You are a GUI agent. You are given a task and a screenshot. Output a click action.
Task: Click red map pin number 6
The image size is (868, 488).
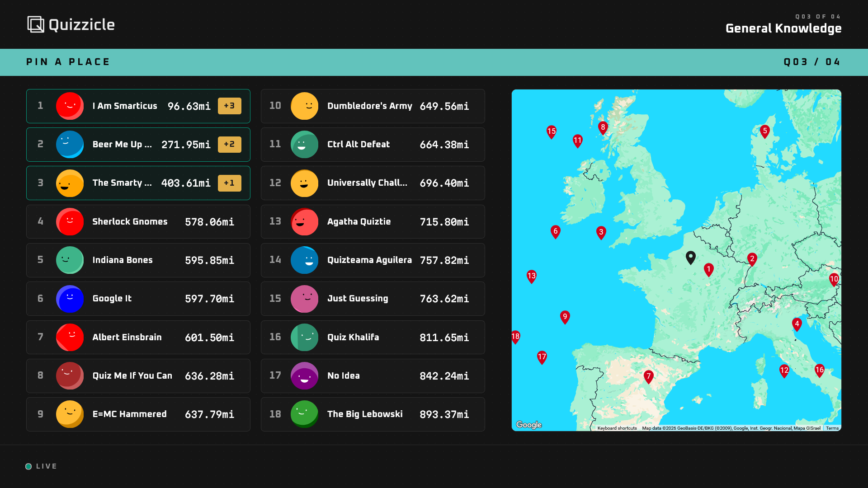556,232
